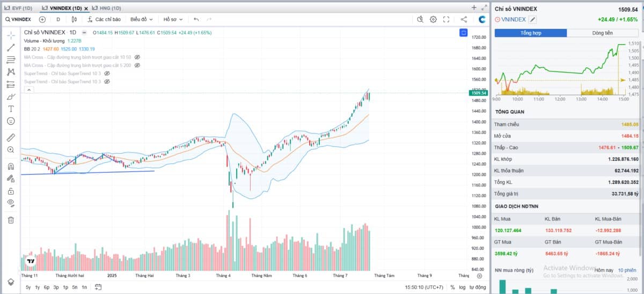Screen dimensions: 644x294
Task: Click the redo arrow
Action: coord(209,19)
